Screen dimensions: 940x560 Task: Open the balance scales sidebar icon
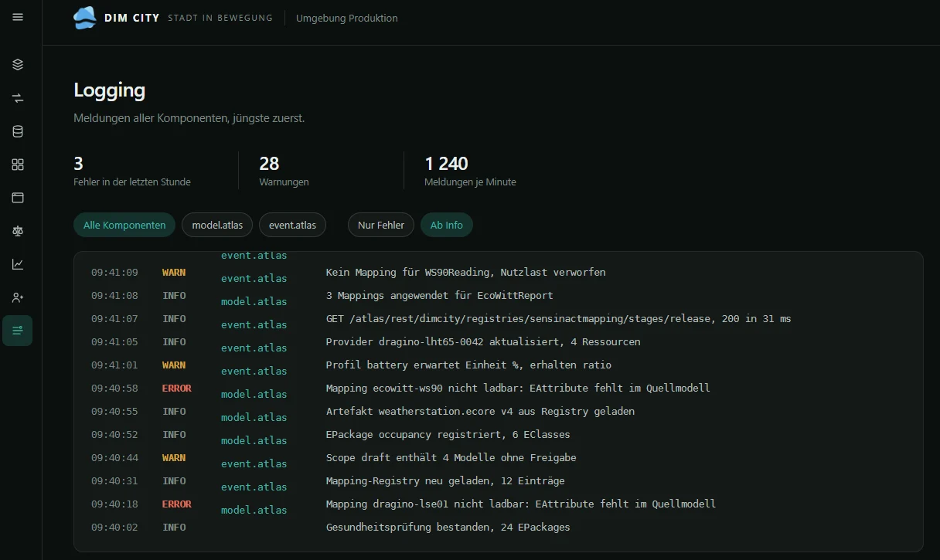click(18, 231)
